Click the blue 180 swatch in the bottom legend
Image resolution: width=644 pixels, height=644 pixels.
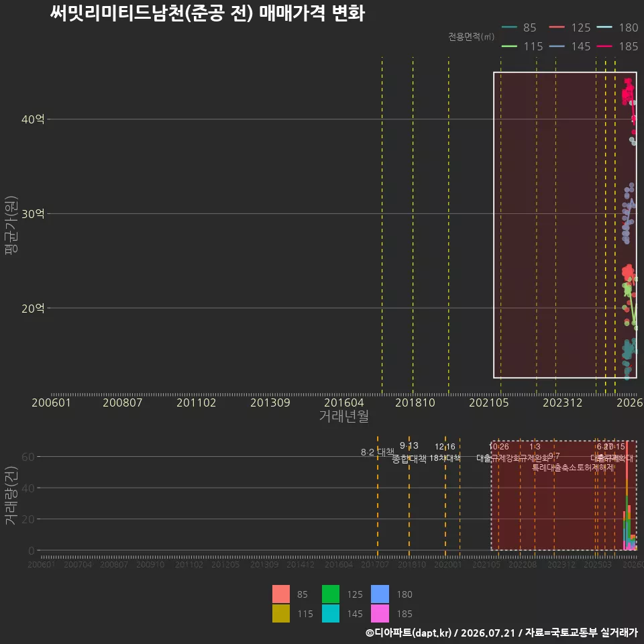point(380,594)
